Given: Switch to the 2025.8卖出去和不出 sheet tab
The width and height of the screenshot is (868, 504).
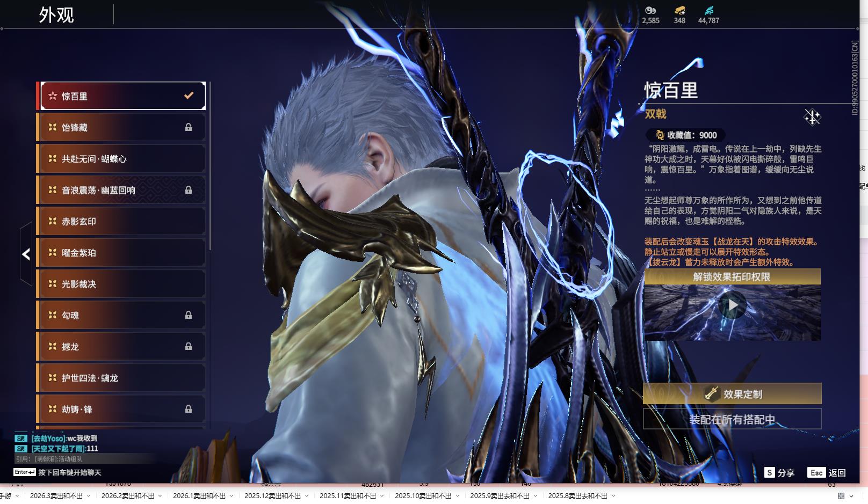Looking at the screenshot, I should pyautogui.click(x=578, y=496).
